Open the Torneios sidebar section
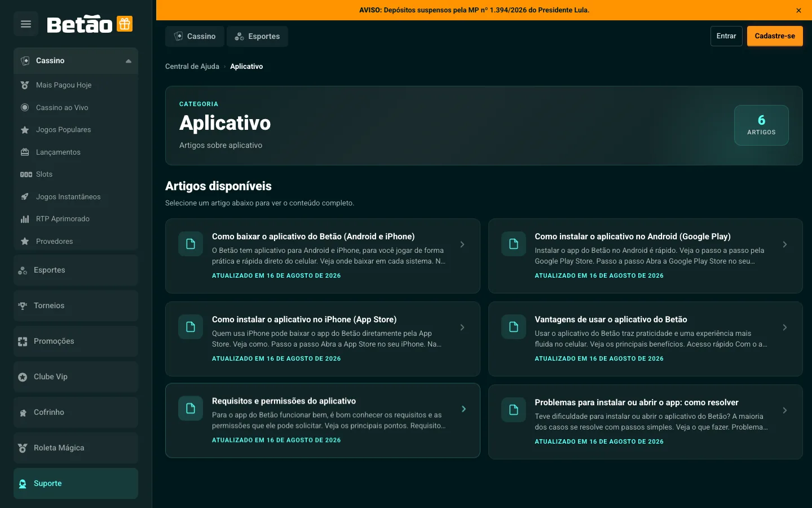The width and height of the screenshot is (812, 508). pos(76,306)
